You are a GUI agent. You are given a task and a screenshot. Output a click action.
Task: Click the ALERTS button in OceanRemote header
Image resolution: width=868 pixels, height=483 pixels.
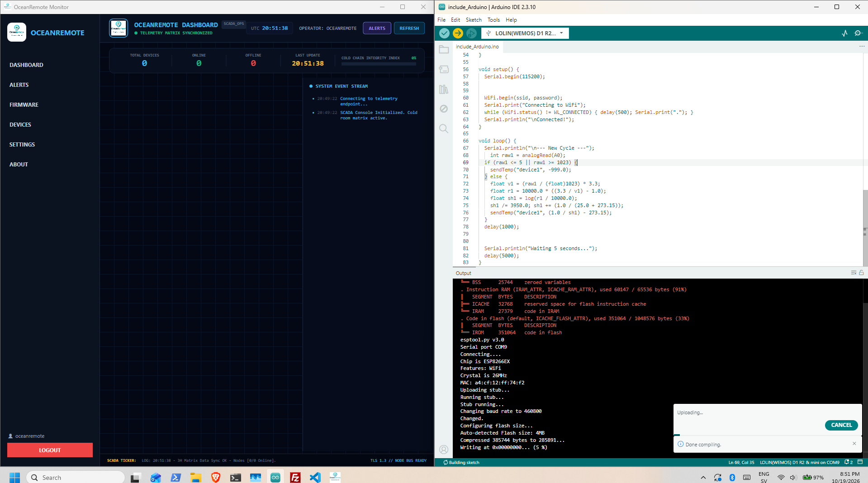[x=377, y=28]
